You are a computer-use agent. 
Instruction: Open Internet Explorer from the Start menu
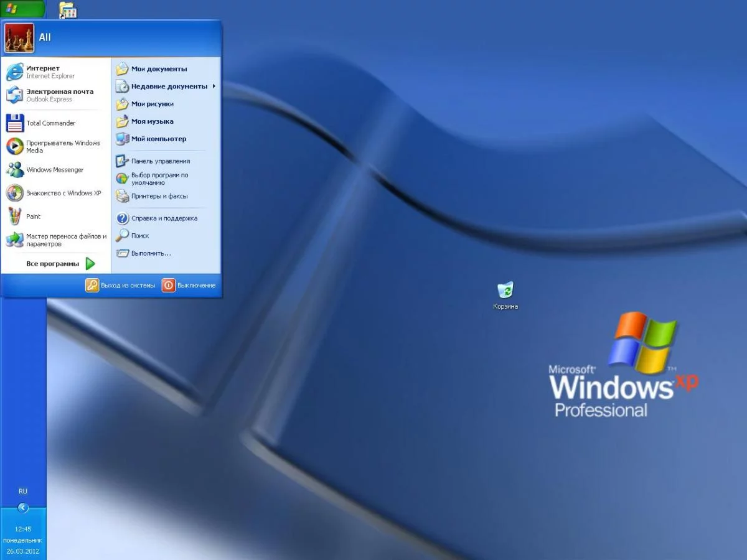pyautogui.click(x=56, y=72)
